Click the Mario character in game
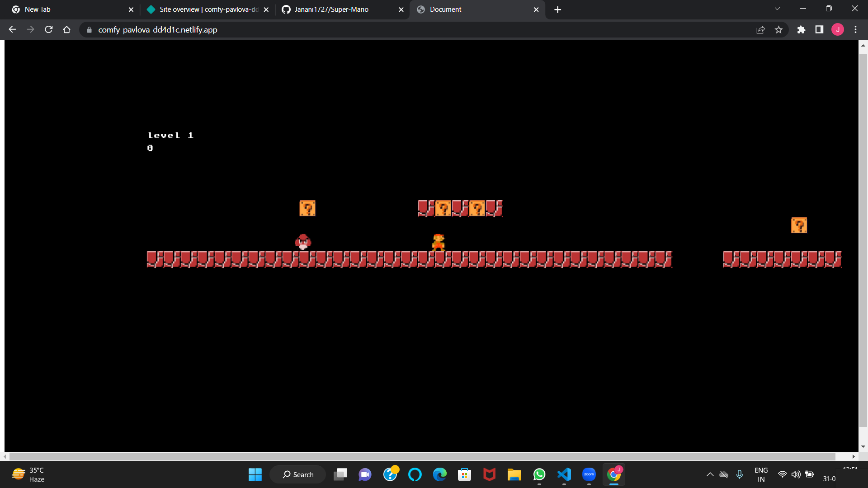The height and width of the screenshot is (488, 868). 438,242
